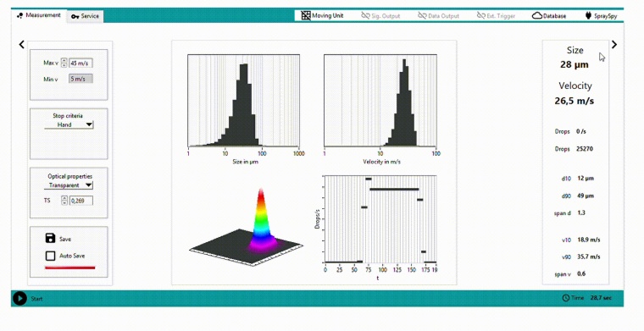Click the left navigation arrow
644x331 pixels.
[x=21, y=44]
